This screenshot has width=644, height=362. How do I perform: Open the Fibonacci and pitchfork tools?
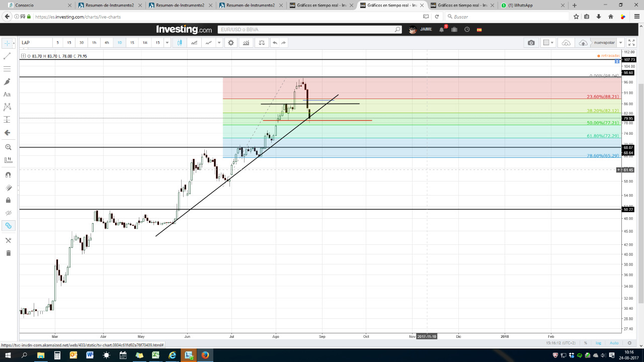[x=7, y=69]
